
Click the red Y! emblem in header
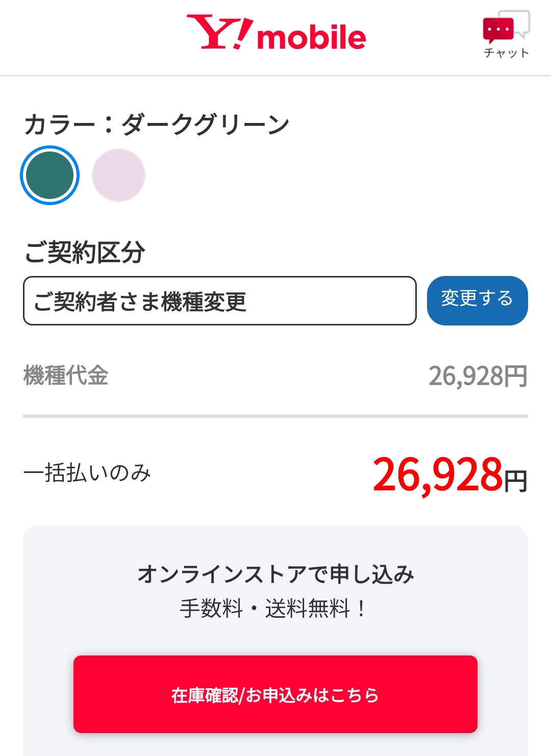[x=219, y=33]
